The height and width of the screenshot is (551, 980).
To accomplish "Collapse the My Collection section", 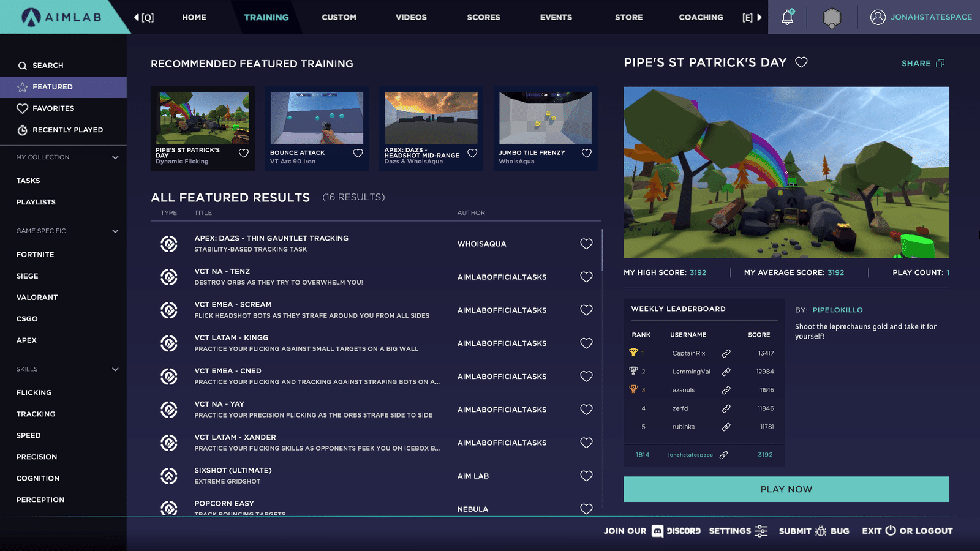I will 115,157.
